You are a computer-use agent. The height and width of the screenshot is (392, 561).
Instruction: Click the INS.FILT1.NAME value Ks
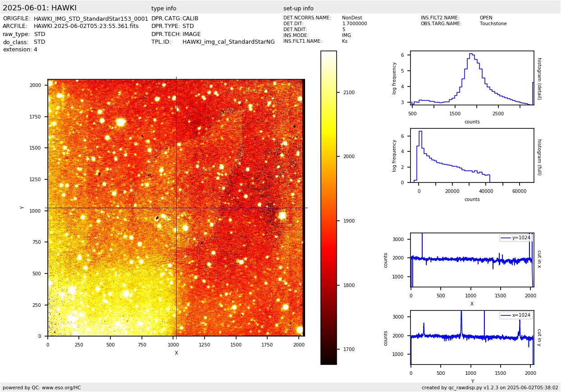pyautogui.click(x=345, y=41)
